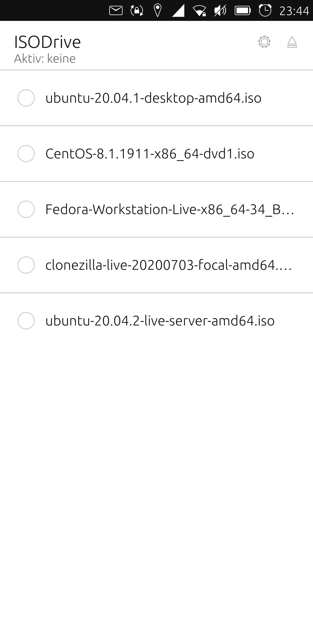Tap the 23:44 clock time

294,11
